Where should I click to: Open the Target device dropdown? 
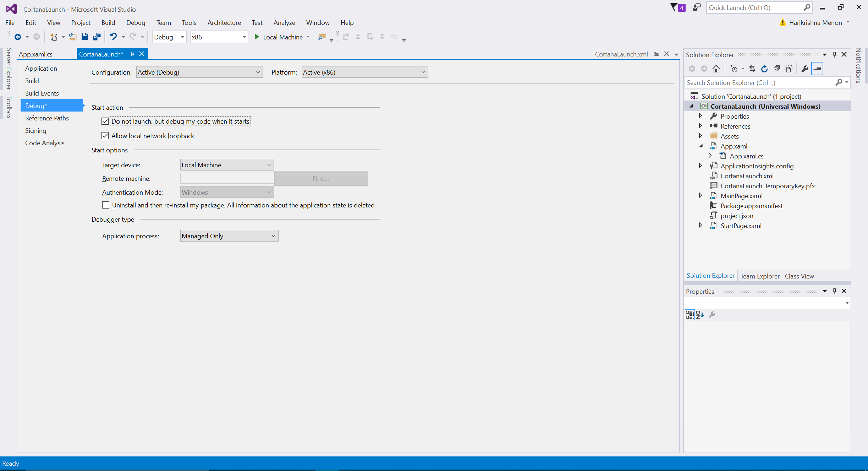pos(227,165)
